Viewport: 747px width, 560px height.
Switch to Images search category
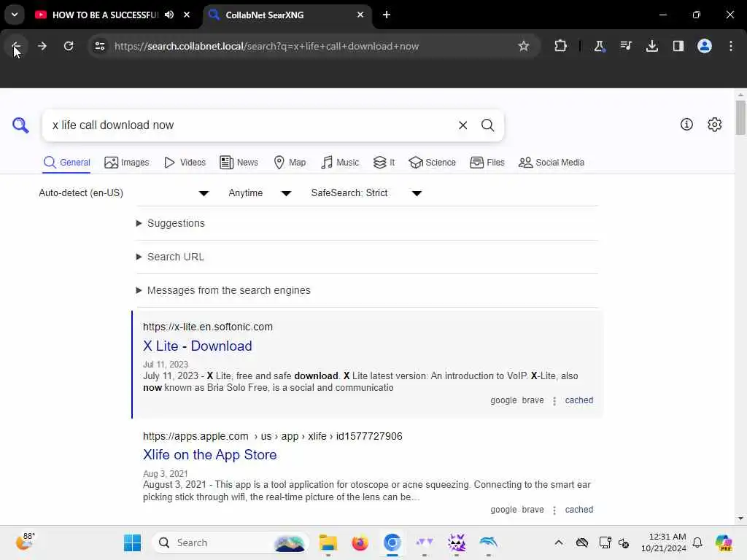127,163
